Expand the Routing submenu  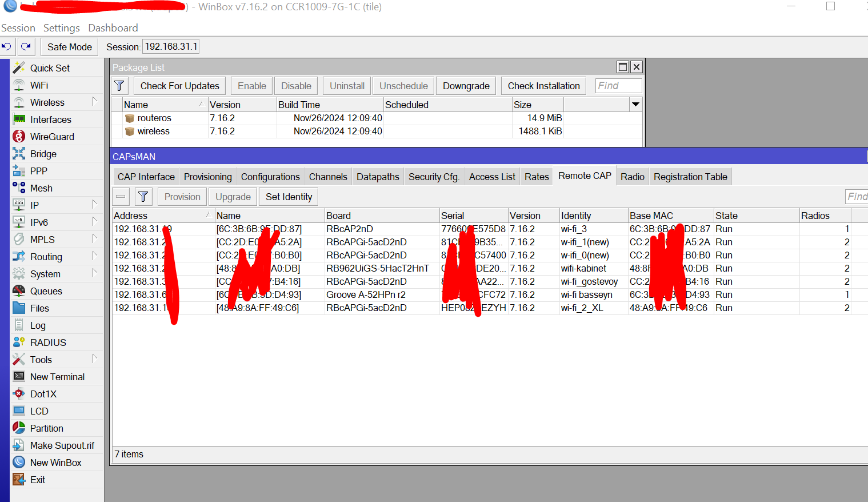tap(95, 256)
